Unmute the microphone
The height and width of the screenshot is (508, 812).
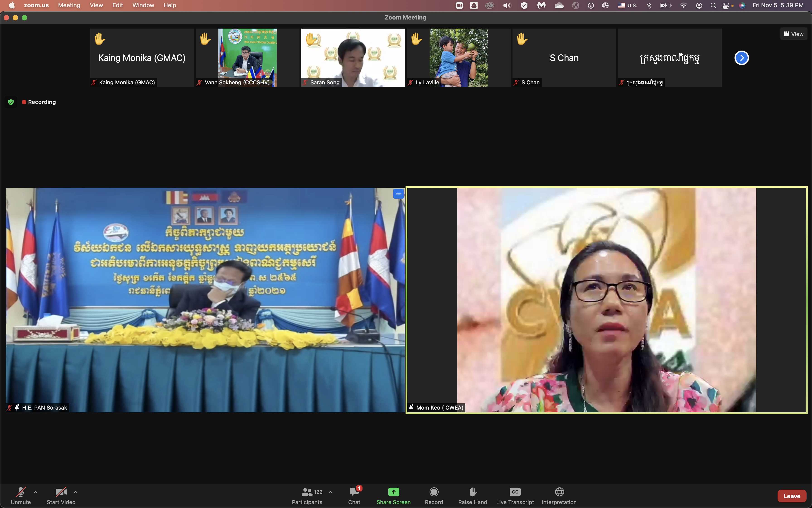tap(20, 496)
